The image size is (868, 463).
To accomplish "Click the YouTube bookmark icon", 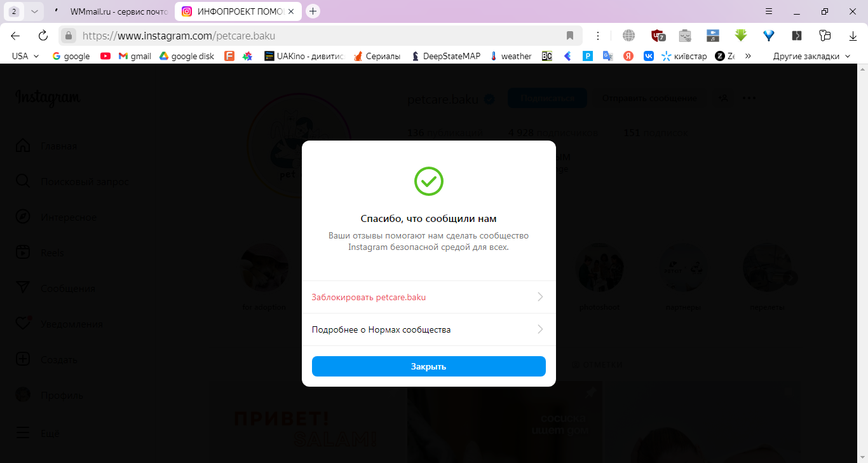I will coord(105,56).
